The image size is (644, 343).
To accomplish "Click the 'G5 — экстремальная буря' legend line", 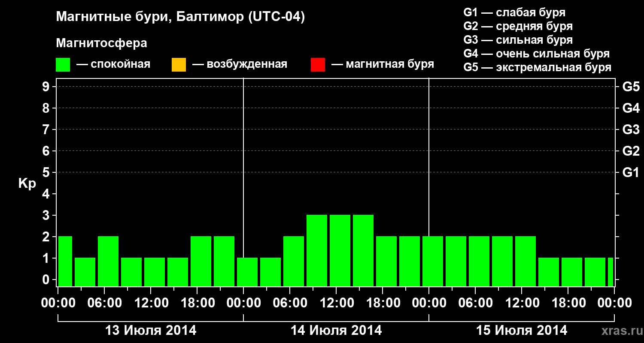I will click(x=538, y=67).
